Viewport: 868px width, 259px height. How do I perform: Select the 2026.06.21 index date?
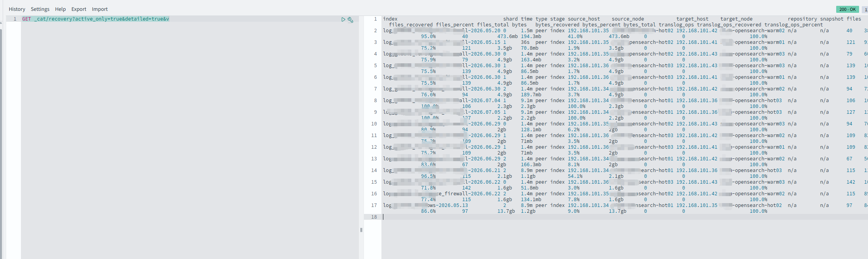[x=485, y=170]
